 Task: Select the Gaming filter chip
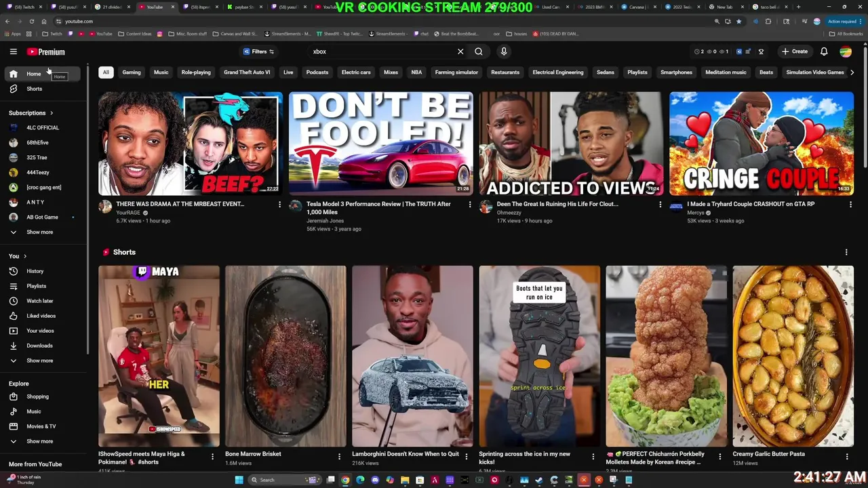coord(132,73)
